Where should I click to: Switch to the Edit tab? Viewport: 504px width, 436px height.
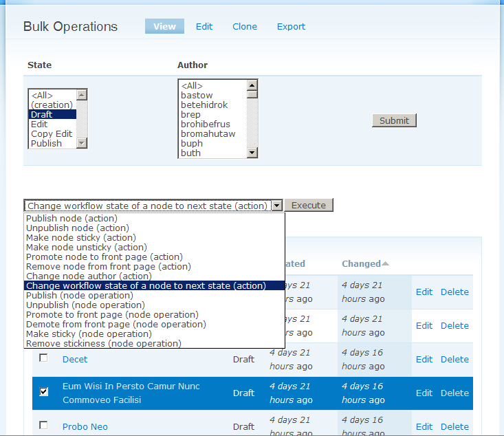204,27
